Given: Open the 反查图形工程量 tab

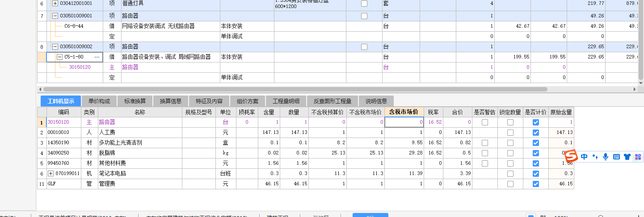Looking at the screenshot, I should tap(332, 101).
